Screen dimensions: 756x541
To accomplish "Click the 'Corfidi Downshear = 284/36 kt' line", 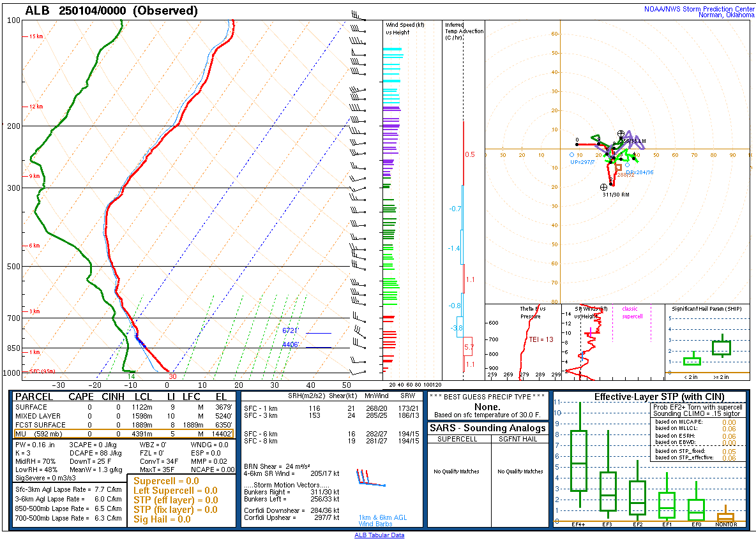I will coord(292,510).
